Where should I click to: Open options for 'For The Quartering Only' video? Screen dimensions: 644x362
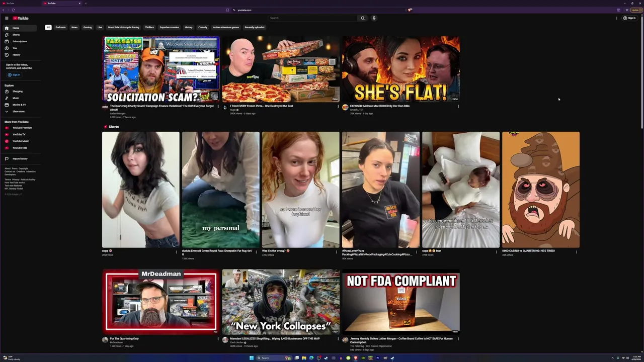pos(218,339)
